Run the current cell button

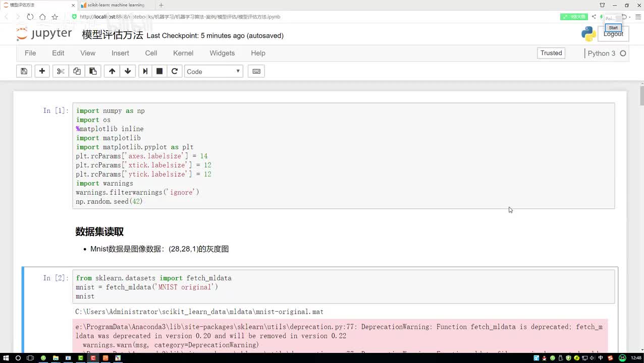click(145, 71)
